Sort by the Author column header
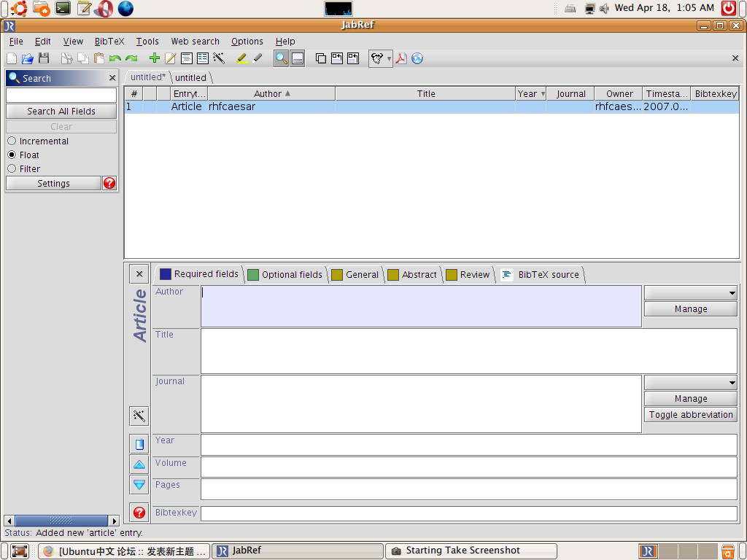Image resolution: width=747 pixels, height=560 pixels. click(271, 94)
